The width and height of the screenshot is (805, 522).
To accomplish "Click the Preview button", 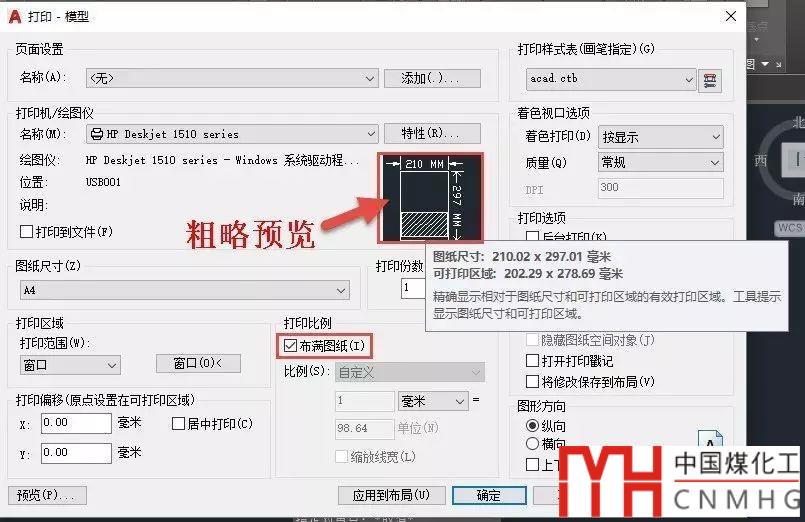I will [47, 495].
